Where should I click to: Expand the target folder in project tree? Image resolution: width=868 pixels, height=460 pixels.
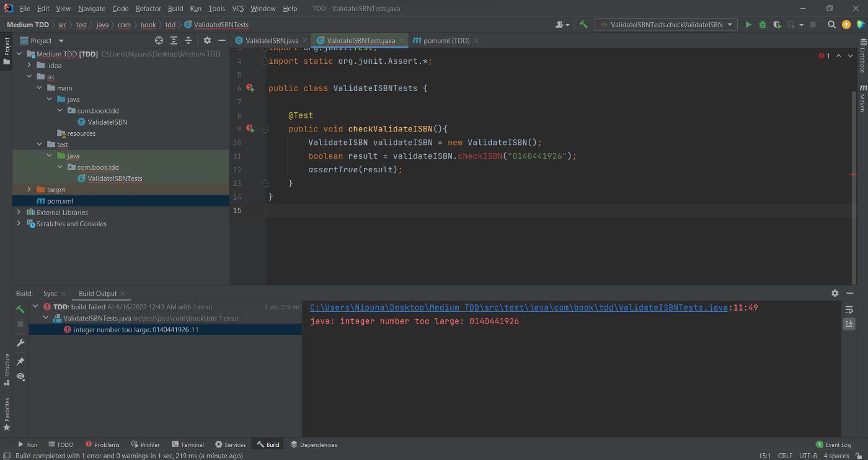[x=29, y=190]
